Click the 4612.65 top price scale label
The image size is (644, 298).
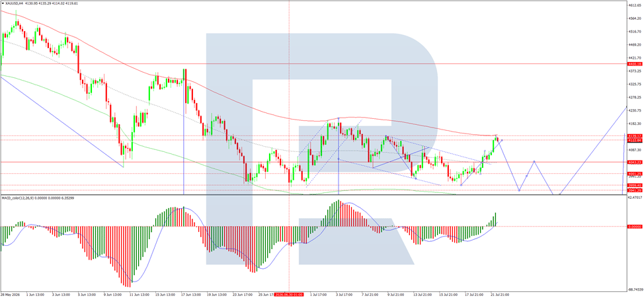pyautogui.click(x=635, y=5)
